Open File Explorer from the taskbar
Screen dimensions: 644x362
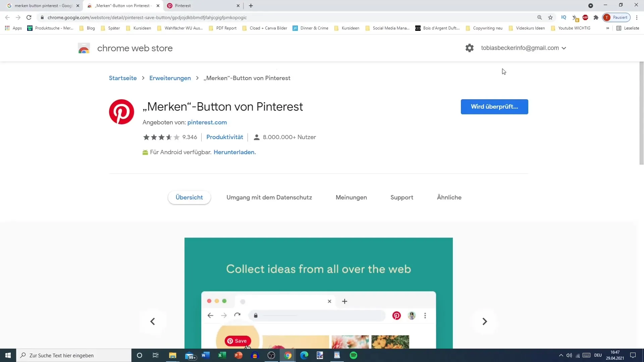(x=173, y=355)
